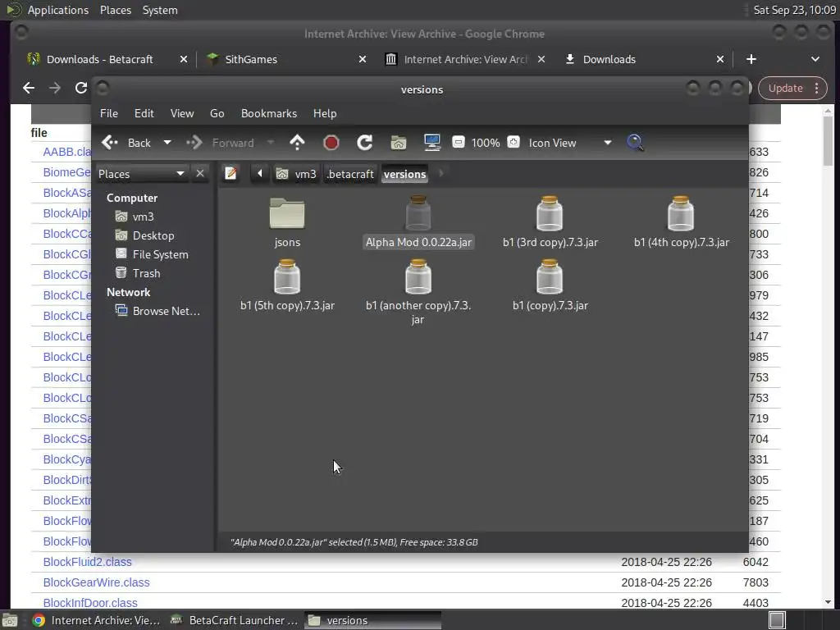Screen dimensions: 840x630
Task: Select the versions path bar button
Action: pyautogui.click(x=405, y=174)
